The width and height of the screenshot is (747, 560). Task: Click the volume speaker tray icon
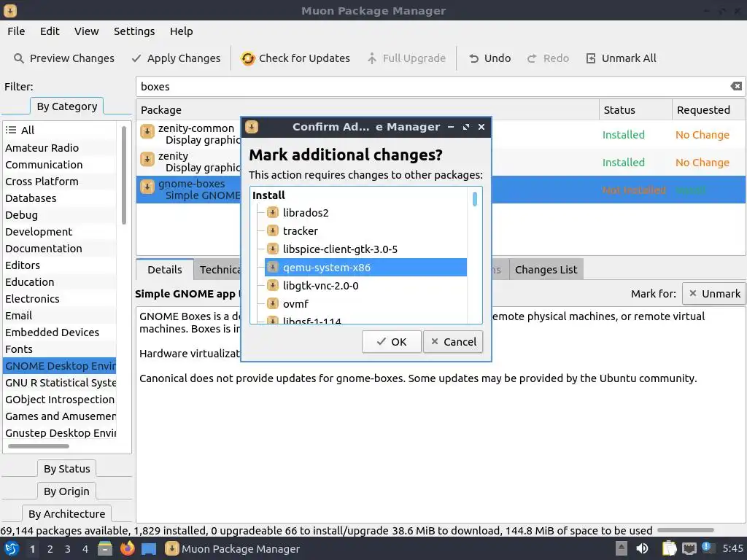643,548
